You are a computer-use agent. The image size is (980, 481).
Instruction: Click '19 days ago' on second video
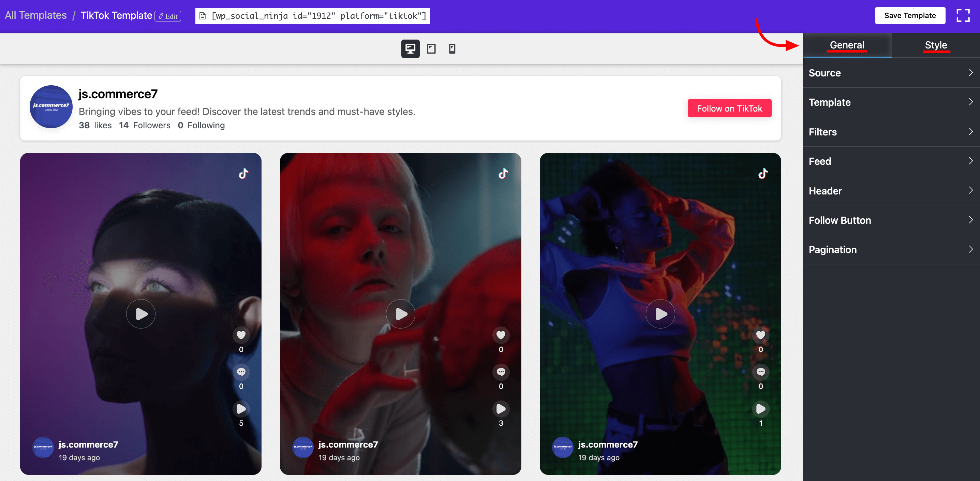tap(339, 457)
